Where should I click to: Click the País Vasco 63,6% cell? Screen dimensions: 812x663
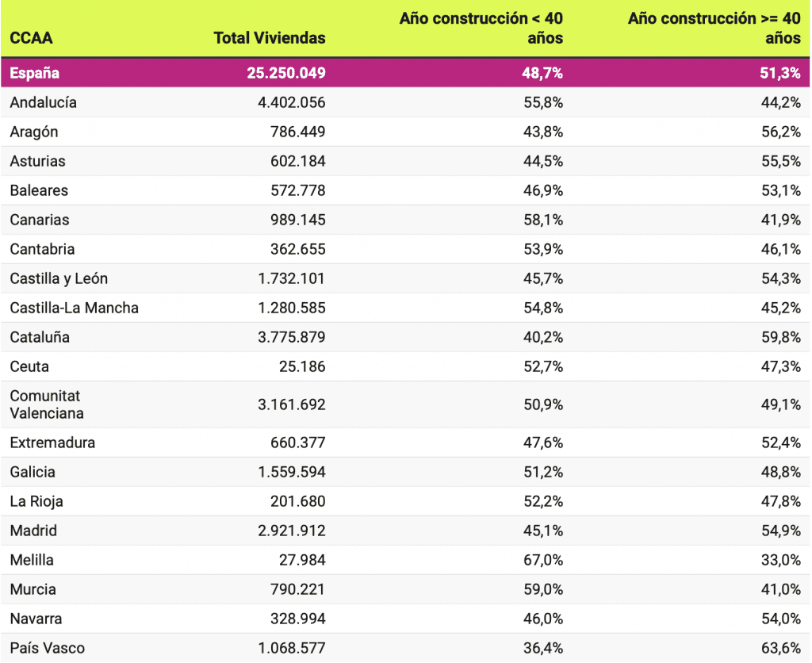[781, 648]
